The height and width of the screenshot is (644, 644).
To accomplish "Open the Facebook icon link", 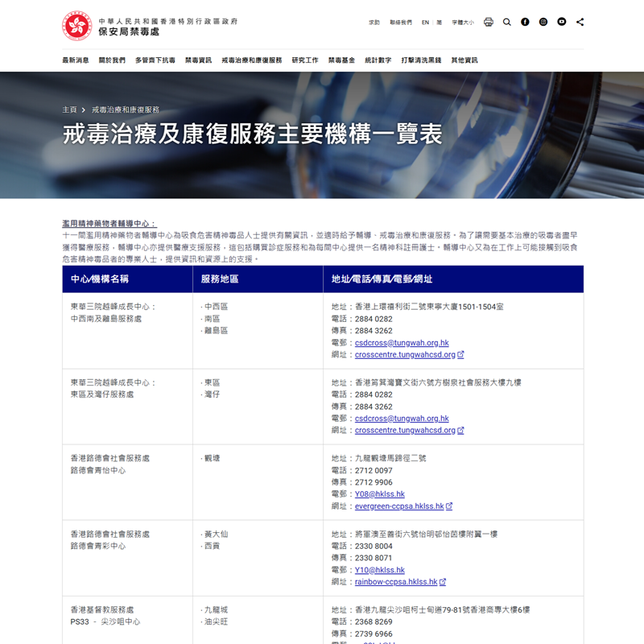I will pos(525,23).
